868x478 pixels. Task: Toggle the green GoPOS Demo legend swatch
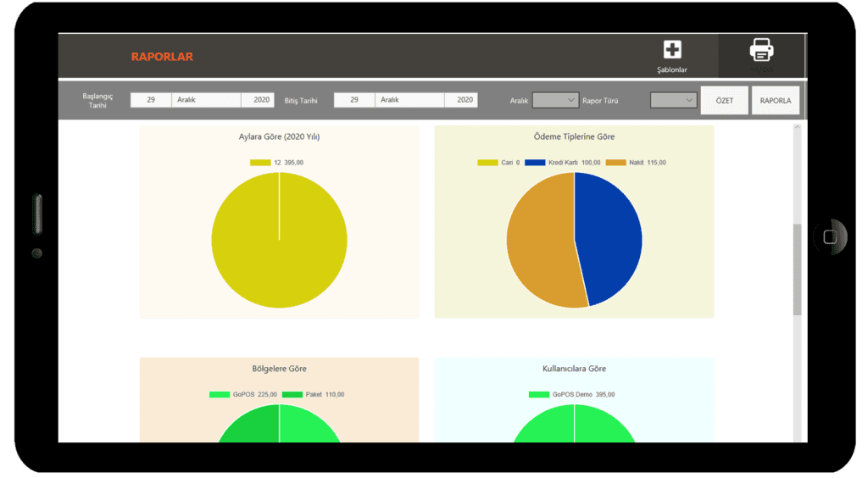click(539, 394)
